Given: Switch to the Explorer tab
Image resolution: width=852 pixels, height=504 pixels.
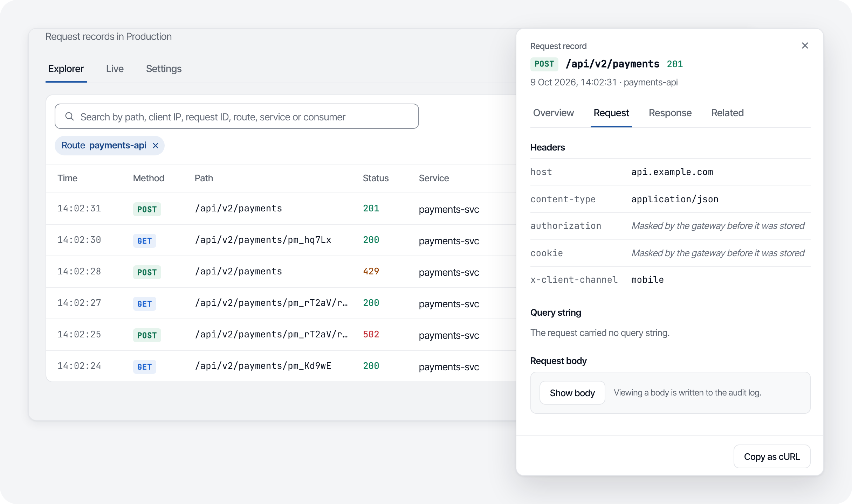Looking at the screenshot, I should pos(66,69).
